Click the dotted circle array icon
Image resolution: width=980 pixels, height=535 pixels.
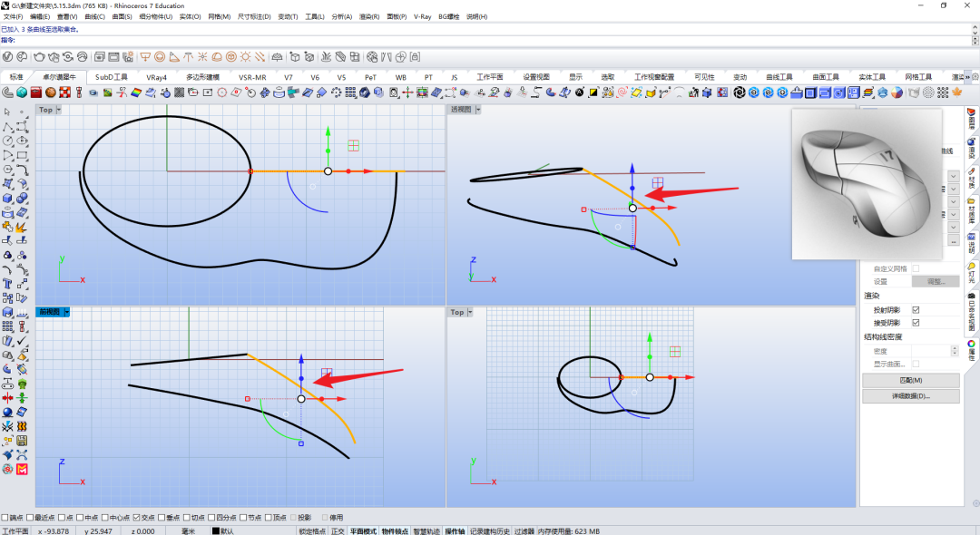point(337,92)
